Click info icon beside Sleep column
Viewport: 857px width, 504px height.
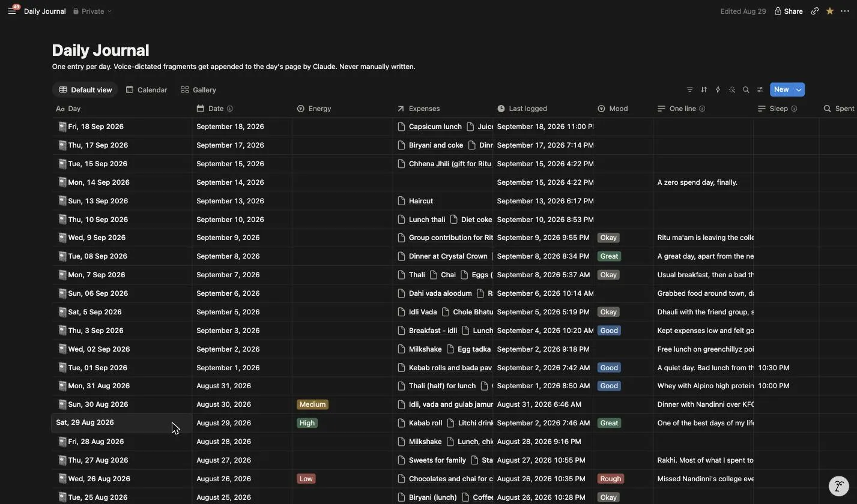(x=794, y=109)
